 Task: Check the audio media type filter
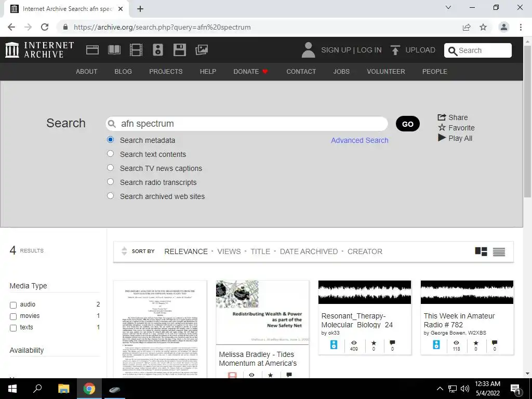click(13, 305)
